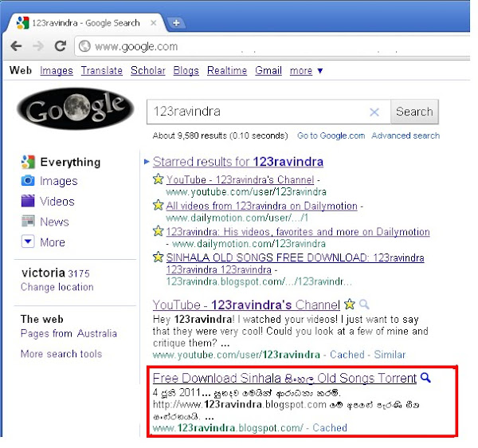The width and height of the screenshot is (478, 448).
Task: Open Translate in the top navigation bar
Action: coord(102,71)
